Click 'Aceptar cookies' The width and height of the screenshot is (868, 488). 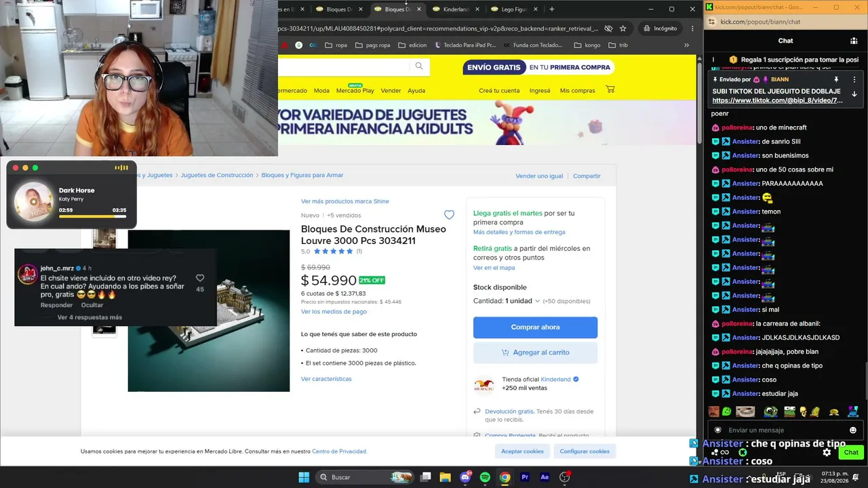(x=522, y=451)
